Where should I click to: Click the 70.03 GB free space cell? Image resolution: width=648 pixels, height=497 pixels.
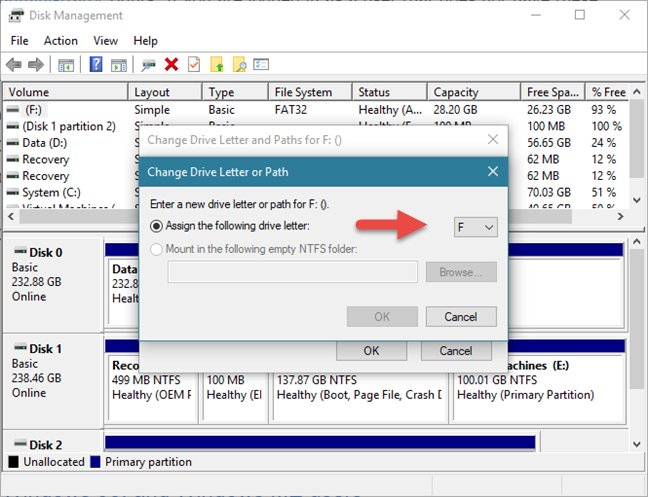549,192
